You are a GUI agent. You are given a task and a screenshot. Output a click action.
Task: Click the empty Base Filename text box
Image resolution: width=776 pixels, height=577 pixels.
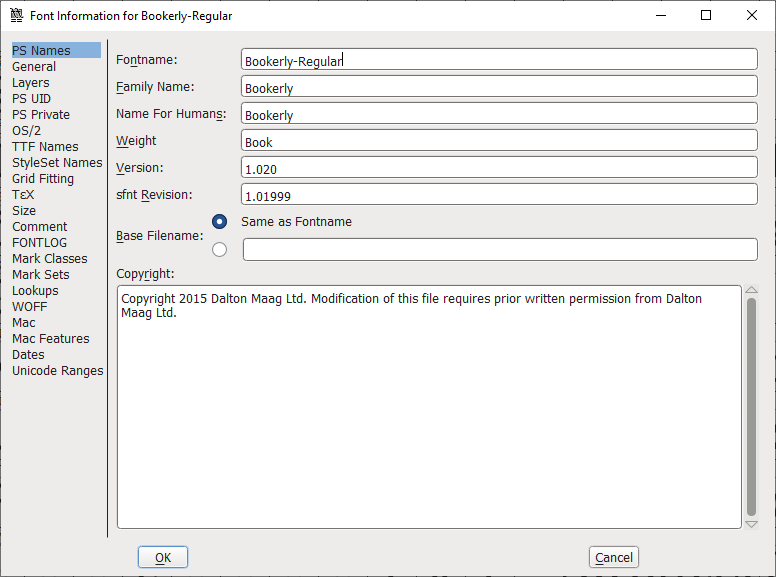[500, 249]
